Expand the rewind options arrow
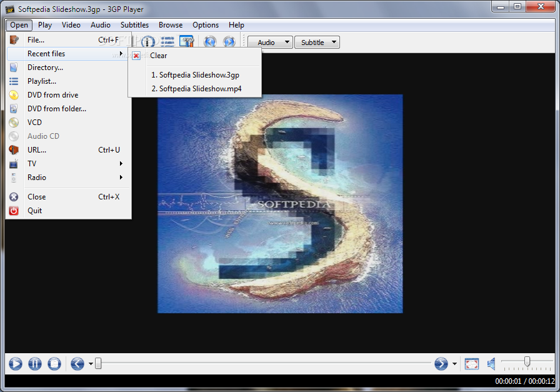Viewport: 560px width, 392px height. pos(91,364)
